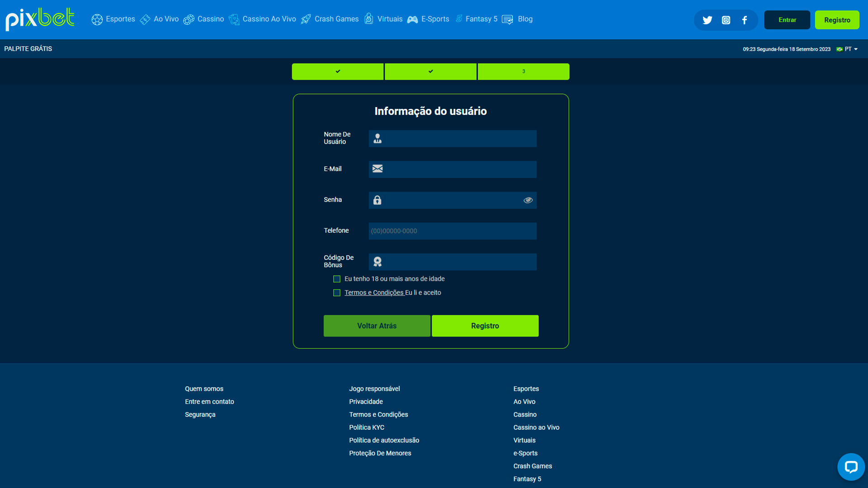Open footer Cassino ao Vivo link
868x488 pixels.
pyautogui.click(x=536, y=427)
